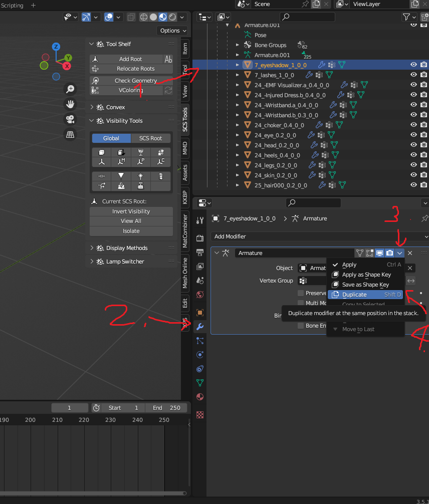Image resolution: width=429 pixels, height=504 pixels.
Task: Open the Object Constraints properties tab
Action: click(x=199, y=369)
